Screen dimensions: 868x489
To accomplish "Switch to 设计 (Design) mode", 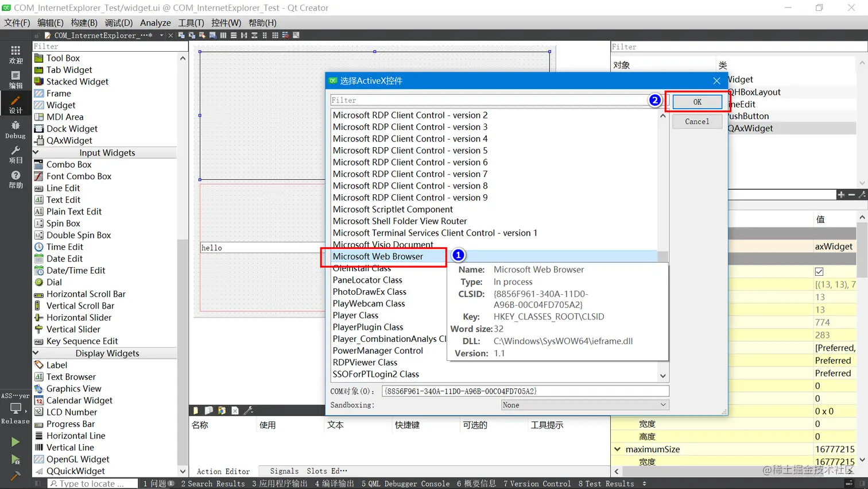I will pos(15,105).
